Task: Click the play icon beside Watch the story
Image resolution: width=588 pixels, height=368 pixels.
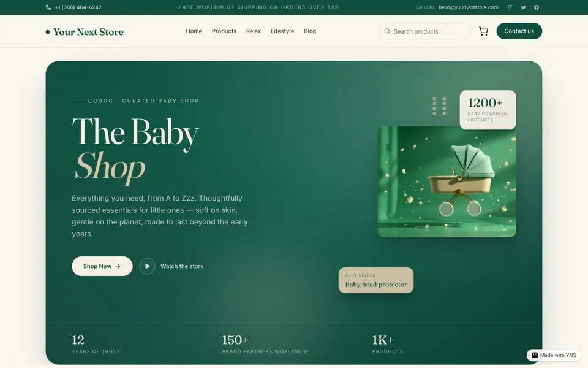Action: pyautogui.click(x=148, y=266)
